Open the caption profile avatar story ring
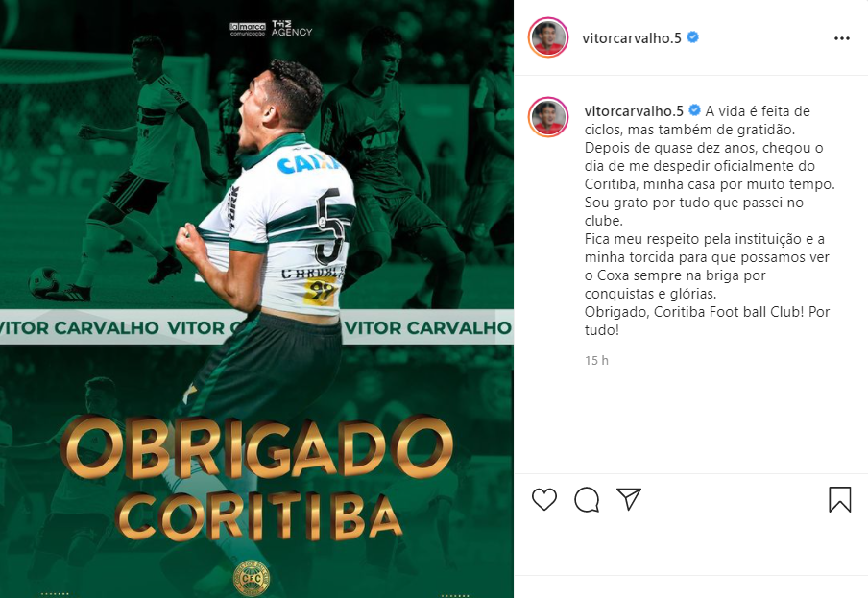This screenshot has height=598, width=868. [x=548, y=117]
